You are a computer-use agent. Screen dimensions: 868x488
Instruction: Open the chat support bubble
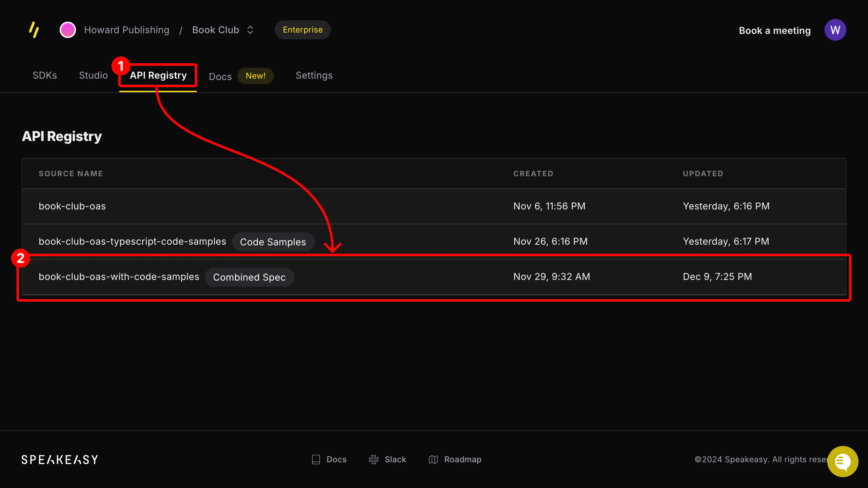point(843,462)
